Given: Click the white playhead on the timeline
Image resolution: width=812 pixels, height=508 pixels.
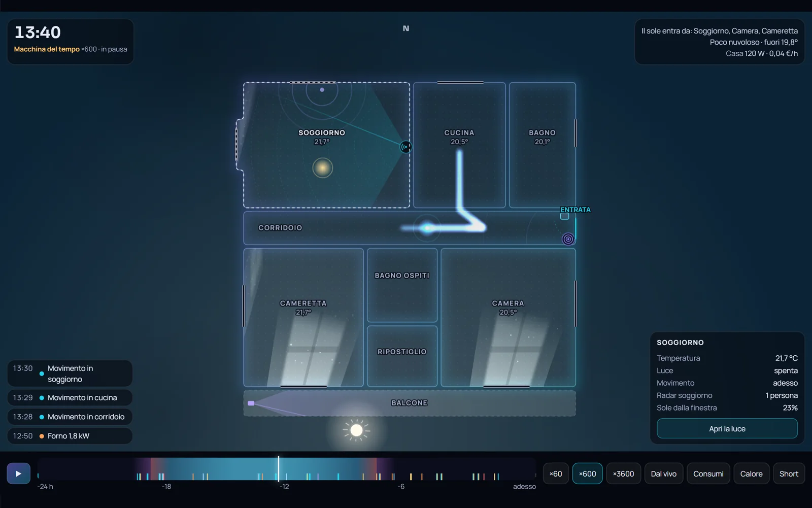Looking at the screenshot, I should point(278,469).
